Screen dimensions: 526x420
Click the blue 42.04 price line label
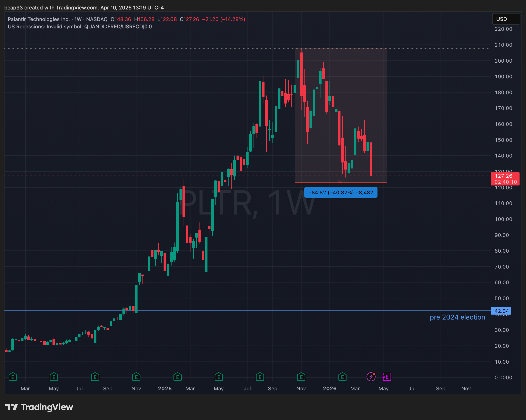click(501, 311)
